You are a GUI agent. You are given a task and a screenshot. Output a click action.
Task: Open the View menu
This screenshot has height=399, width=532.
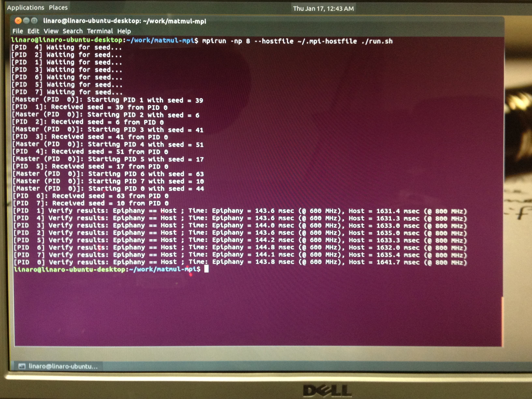51,31
